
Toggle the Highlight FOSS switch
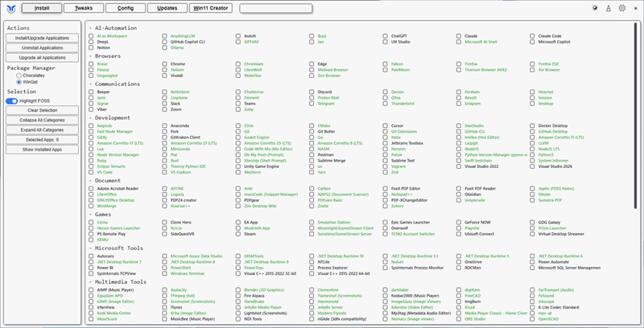point(12,100)
